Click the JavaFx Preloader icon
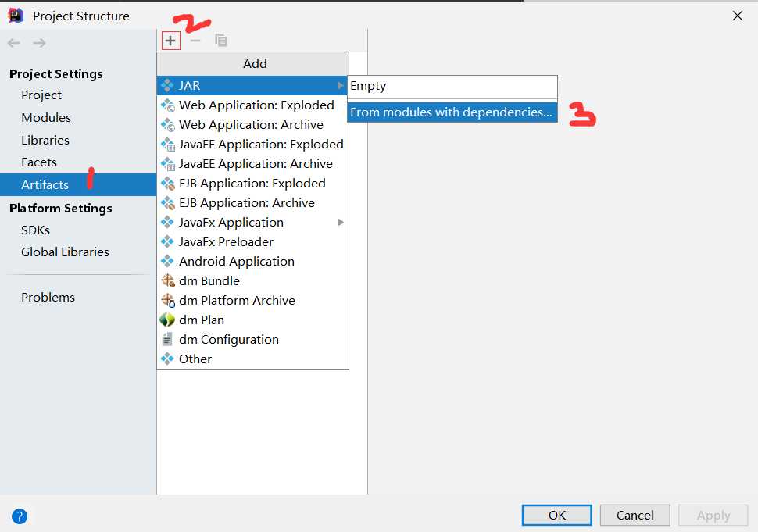 [x=167, y=241]
